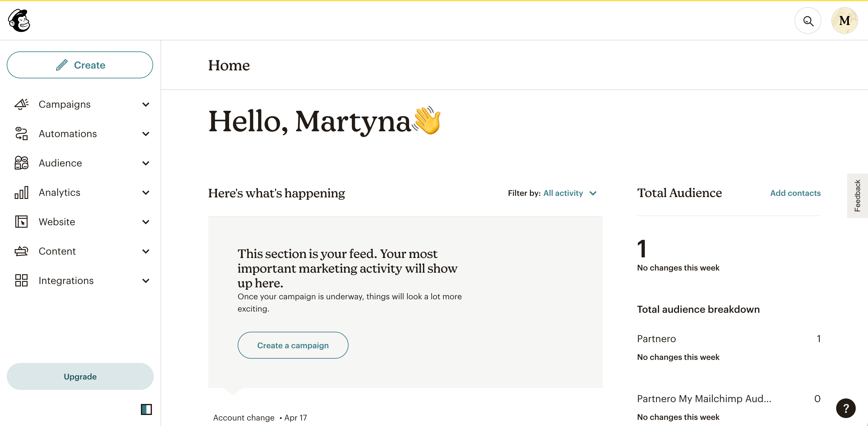Expand the Content menu chevron
Screen dimensions: 868x426
[x=146, y=252]
